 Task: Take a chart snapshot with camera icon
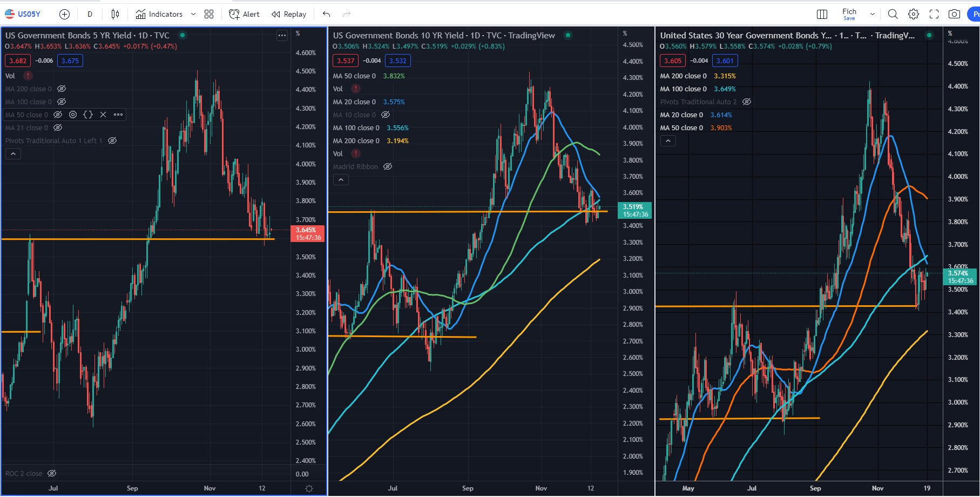point(955,14)
